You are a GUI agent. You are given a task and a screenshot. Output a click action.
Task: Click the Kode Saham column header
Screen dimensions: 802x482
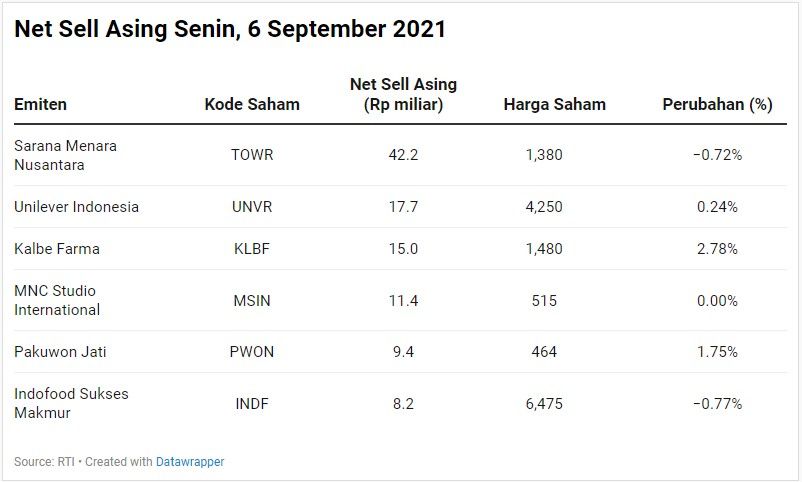252,104
